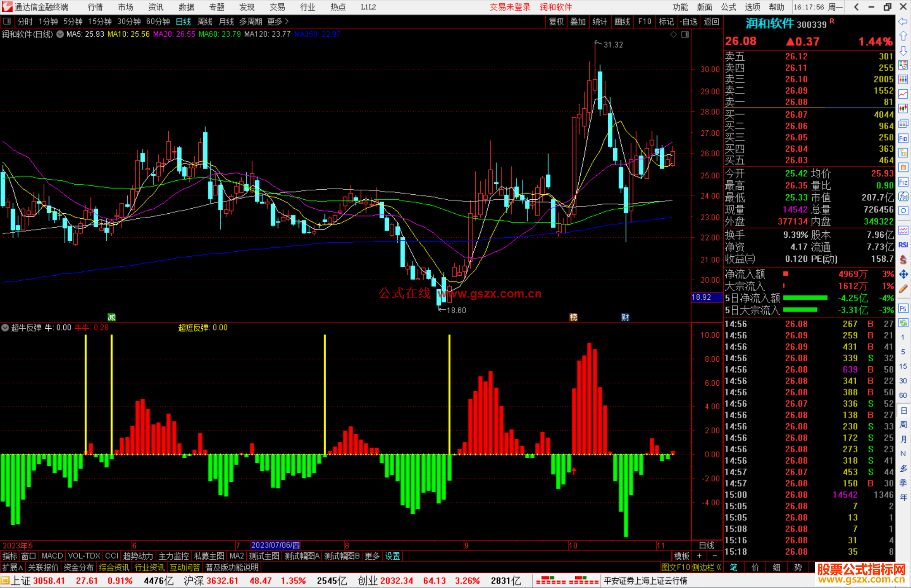The width and height of the screenshot is (911, 588).
Task: Click the minus zoom-out chart button
Action: click(714, 556)
